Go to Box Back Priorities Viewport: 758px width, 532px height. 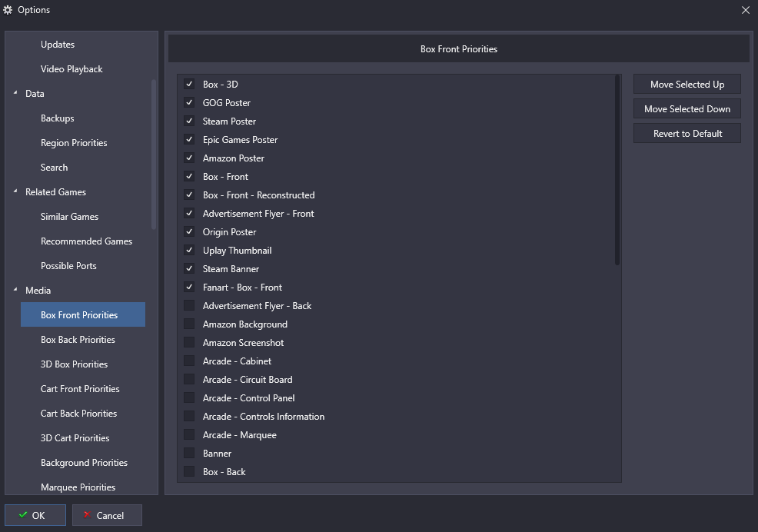point(78,340)
